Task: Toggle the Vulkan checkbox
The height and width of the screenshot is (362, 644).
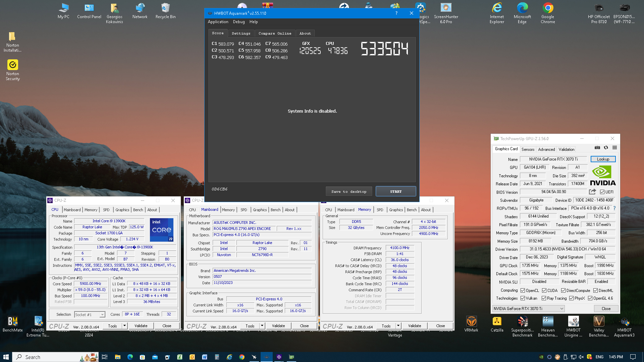Action: 523,298
